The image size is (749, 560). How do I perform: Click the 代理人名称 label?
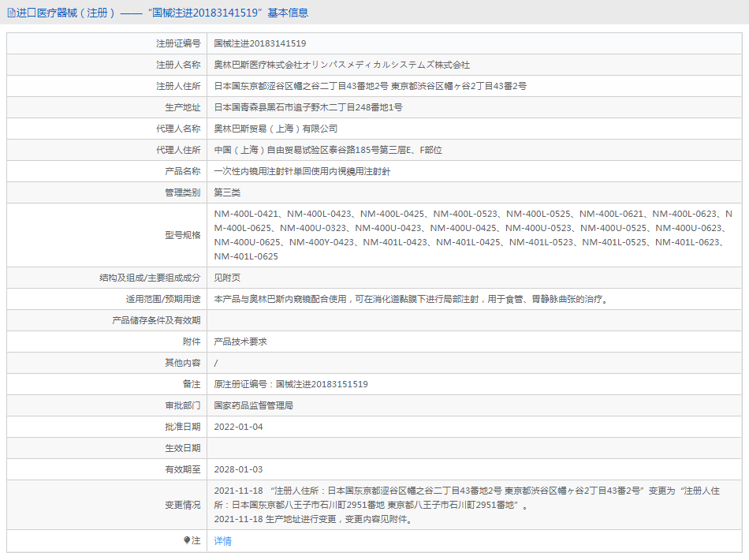[x=178, y=129]
